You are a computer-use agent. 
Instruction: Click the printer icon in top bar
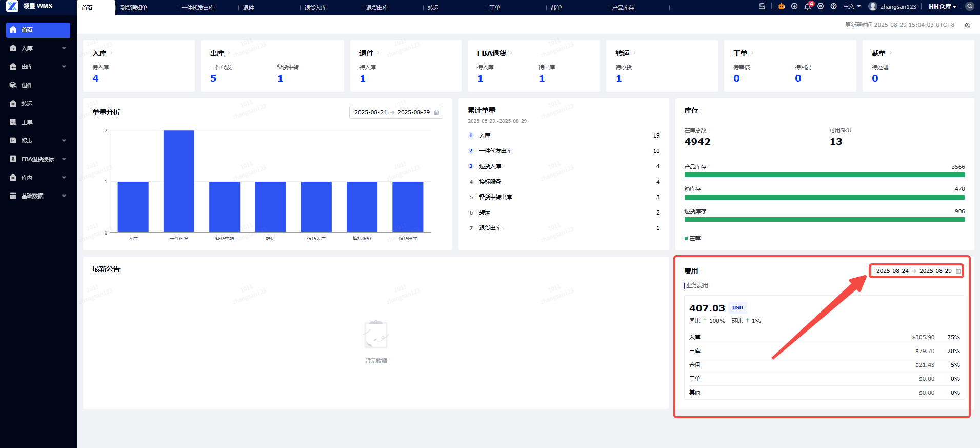762,6
